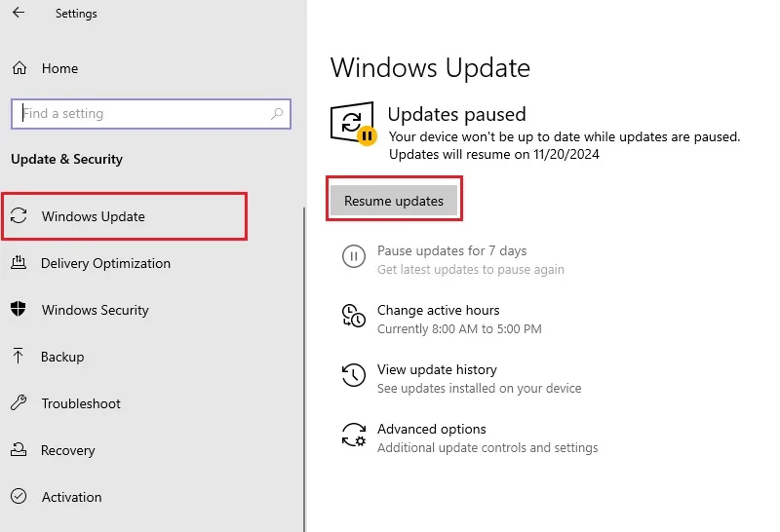The width and height of the screenshot is (780, 532).
Task: Resume updates with the button
Action: 394,201
